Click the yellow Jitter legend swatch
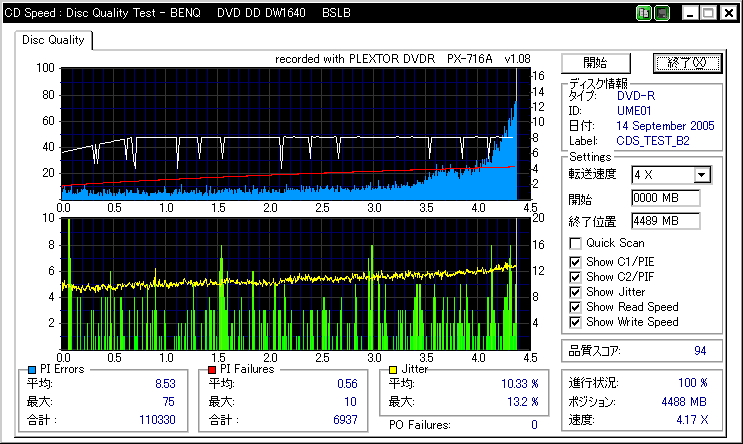Viewport: 743px width, 444px height. click(x=392, y=370)
